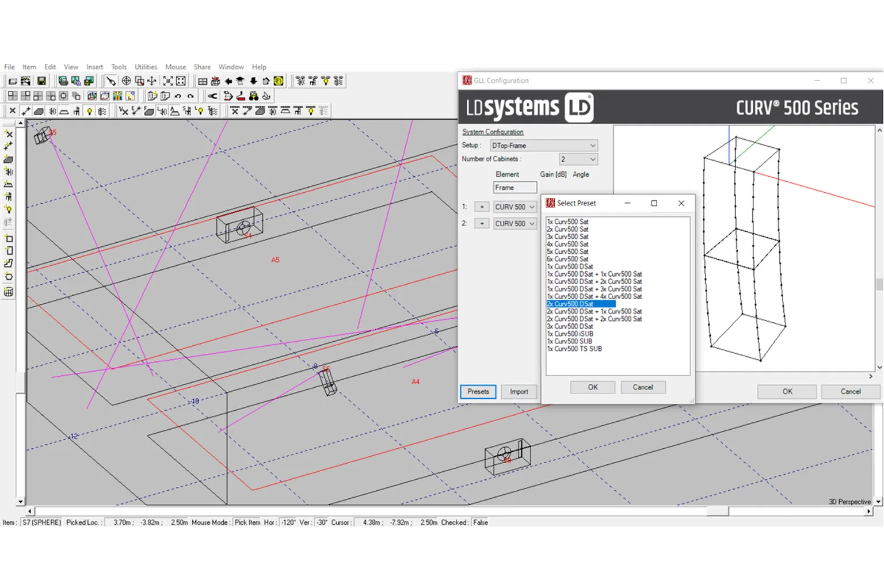This screenshot has width=884, height=588.
Task: Click Cancel in GLL Configuration window
Action: pos(851,392)
